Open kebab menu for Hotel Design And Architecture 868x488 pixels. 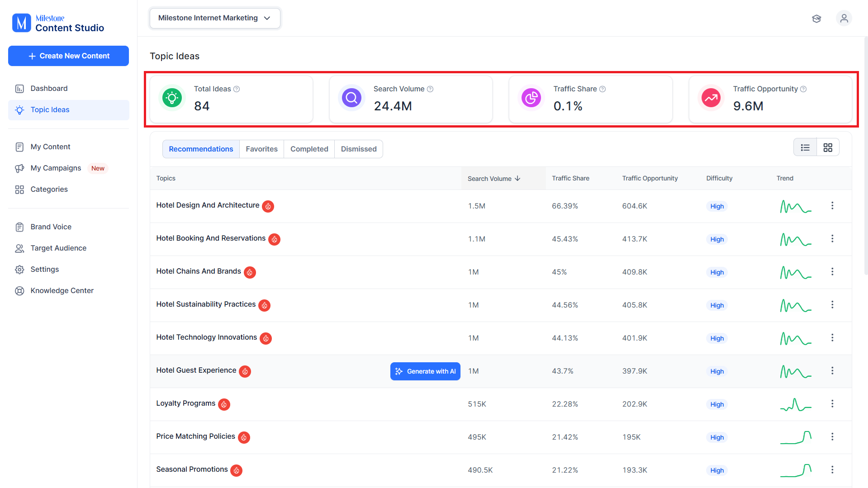click(832, 206)
